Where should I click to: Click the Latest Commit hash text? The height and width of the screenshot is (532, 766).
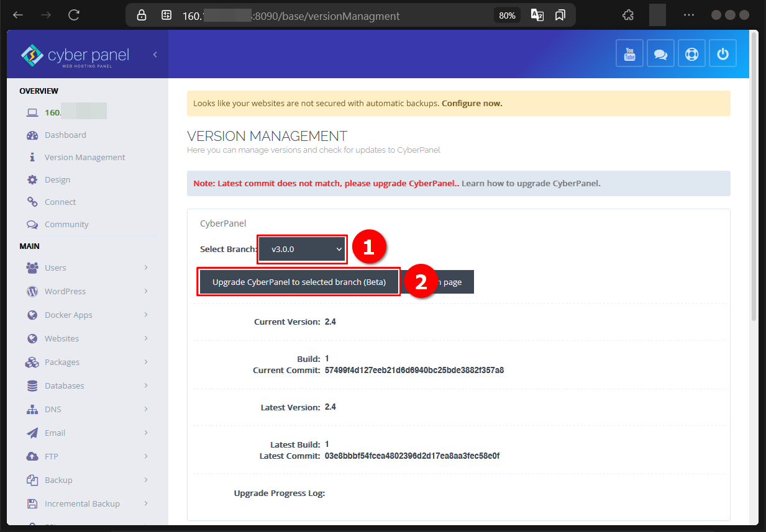pyautogui.click(x=412, y=456)
